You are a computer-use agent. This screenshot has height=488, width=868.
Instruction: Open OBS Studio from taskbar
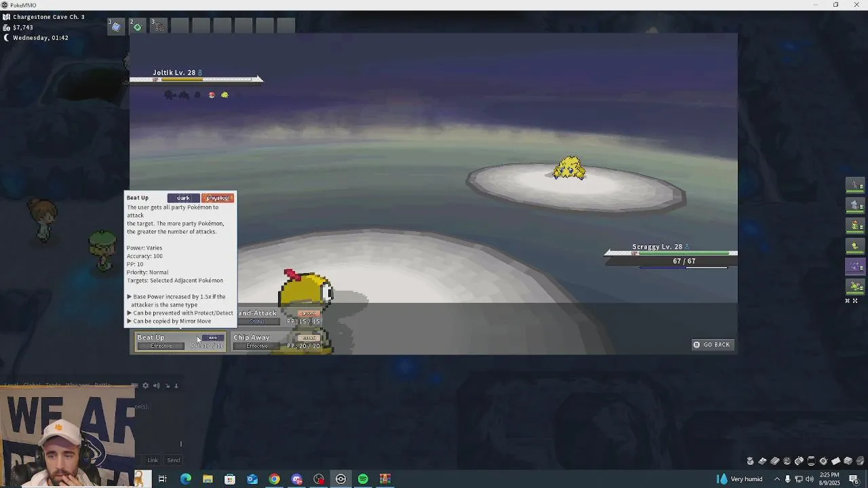click(319, 479)
